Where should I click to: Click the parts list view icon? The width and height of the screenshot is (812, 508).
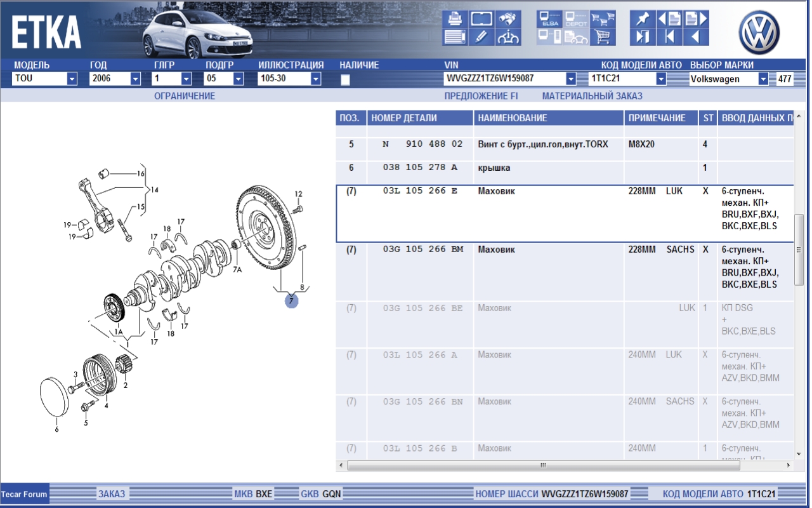(x=455, y=37)
